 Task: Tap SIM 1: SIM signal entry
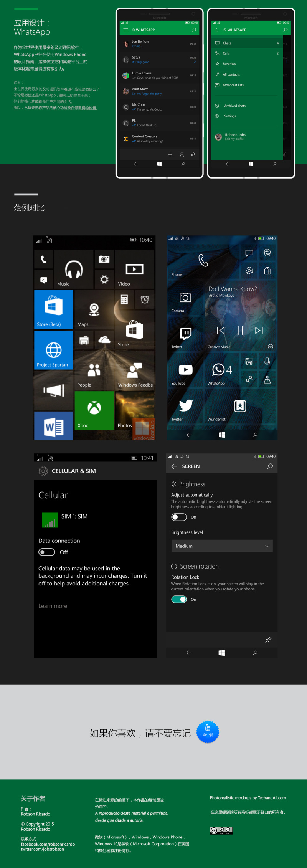(x=65, y=520)
